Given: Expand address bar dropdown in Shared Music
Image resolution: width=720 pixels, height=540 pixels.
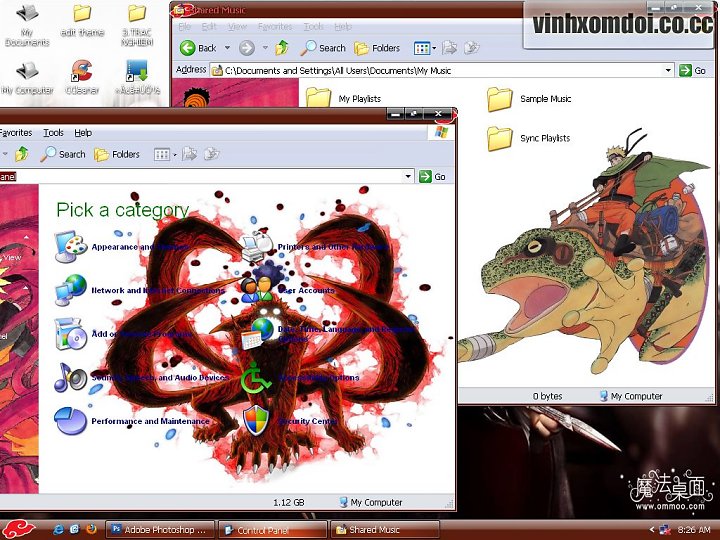Looking at the screenshot, I should [668, 71].
